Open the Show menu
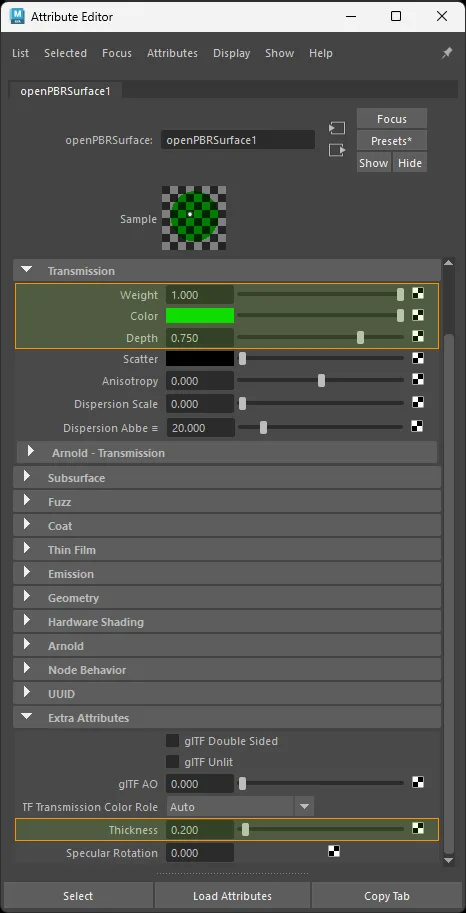Image resolution: width=466 pixels, height=913 pixels. (280, 53)
